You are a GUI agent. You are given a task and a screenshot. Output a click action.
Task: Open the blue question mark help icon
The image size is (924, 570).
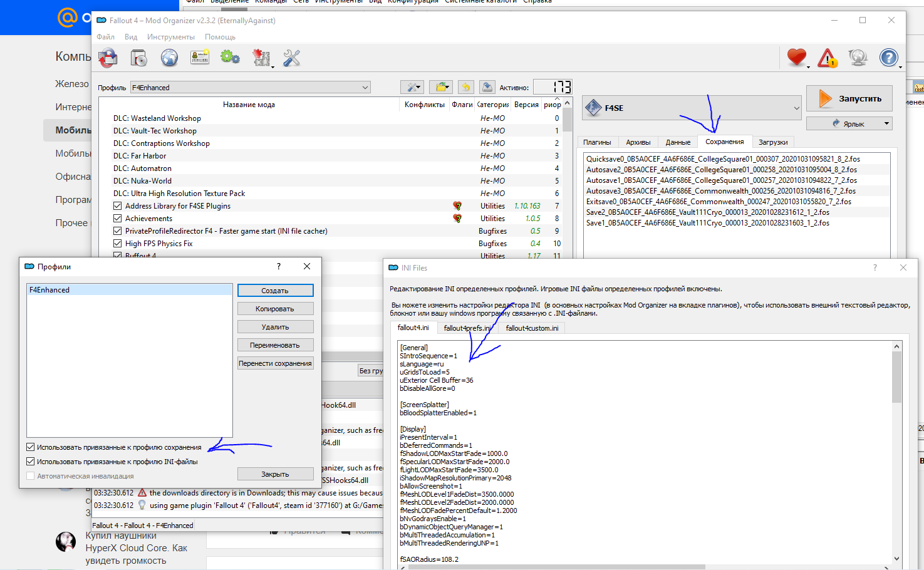(x=888, y=58)
